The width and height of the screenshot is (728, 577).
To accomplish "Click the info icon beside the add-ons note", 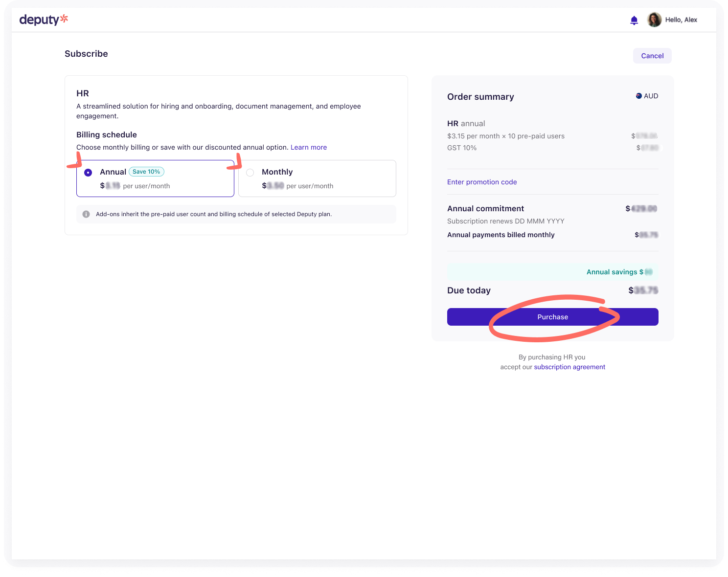I will (86, 214).
